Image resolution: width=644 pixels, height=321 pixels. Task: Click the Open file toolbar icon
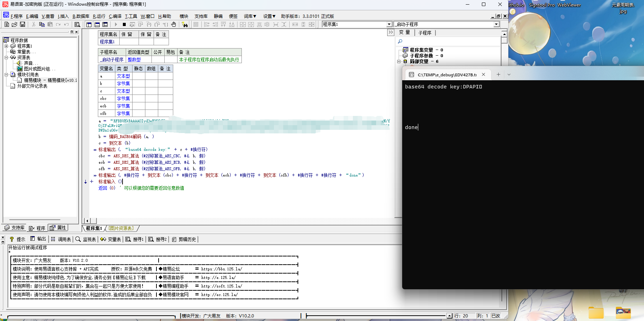(14, 24)
